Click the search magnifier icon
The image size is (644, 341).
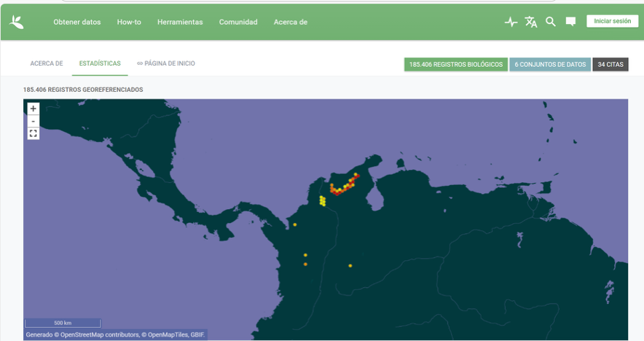click(551, 22)
